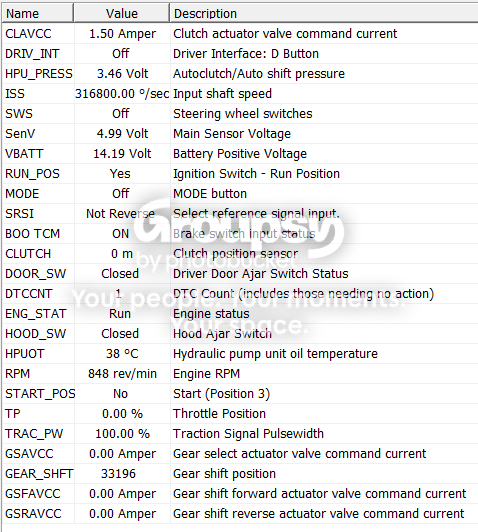
Task: Click the 33196 gear shift value
Action: click(118, 474)
